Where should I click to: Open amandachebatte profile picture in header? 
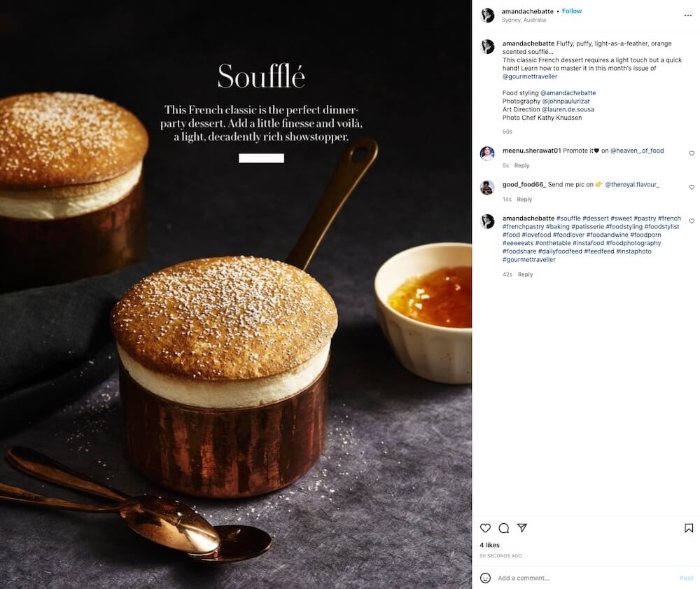pyautogui.click(x=487, y=15)
